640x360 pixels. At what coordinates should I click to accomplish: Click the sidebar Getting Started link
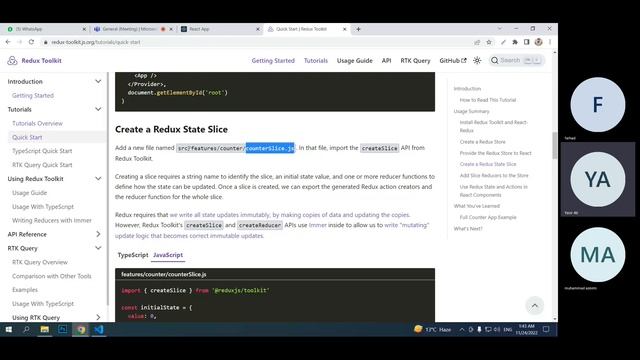click(x=33, y=96)
